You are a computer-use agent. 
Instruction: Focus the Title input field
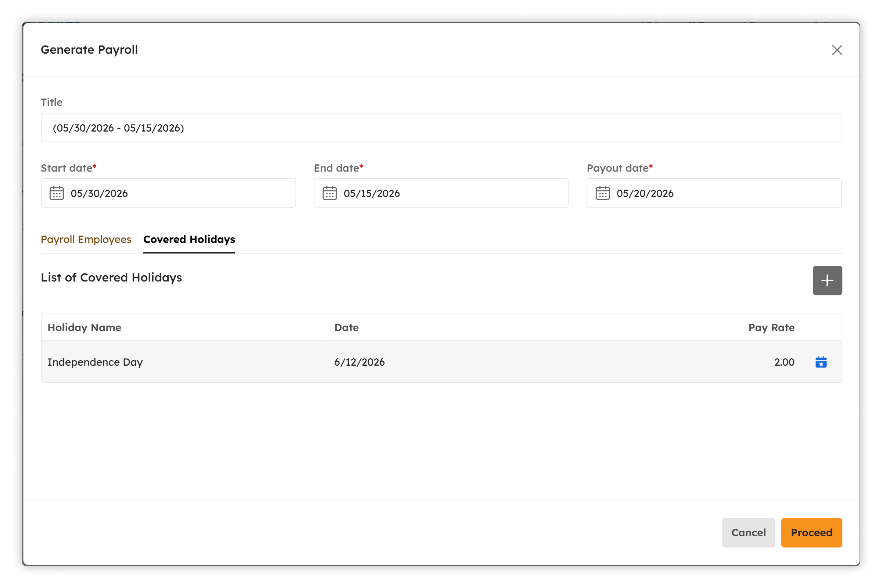click(x=441, y=128)
